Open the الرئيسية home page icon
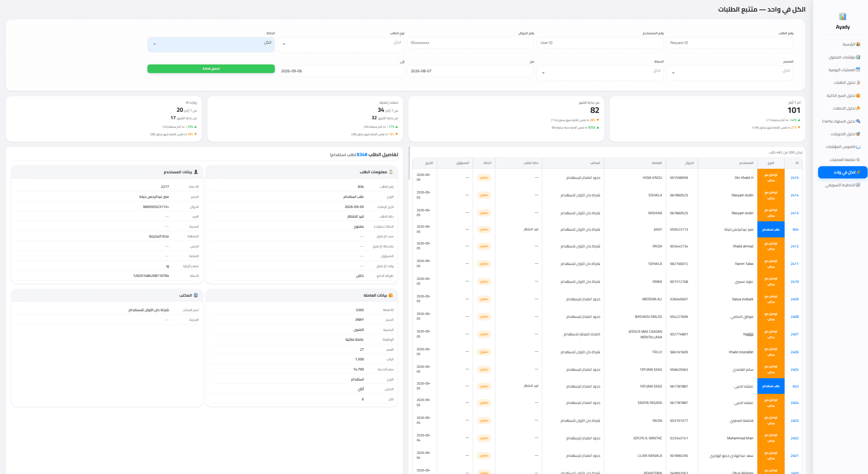The image size is (868, 474). point(858,44)
